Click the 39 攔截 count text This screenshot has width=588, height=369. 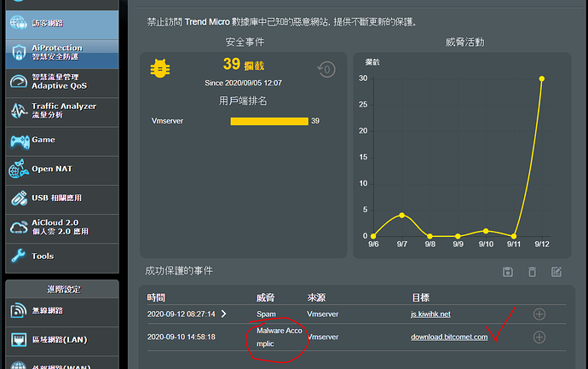pos(244,65)
